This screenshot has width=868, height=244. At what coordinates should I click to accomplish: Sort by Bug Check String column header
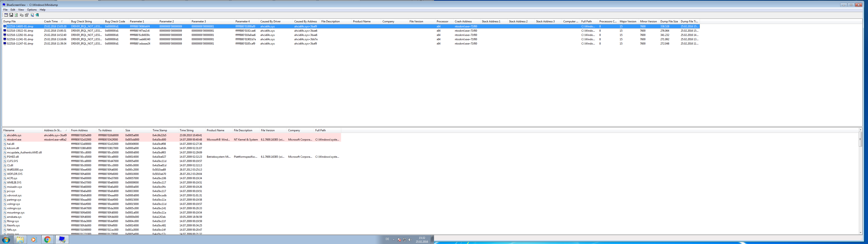(81, 21)
